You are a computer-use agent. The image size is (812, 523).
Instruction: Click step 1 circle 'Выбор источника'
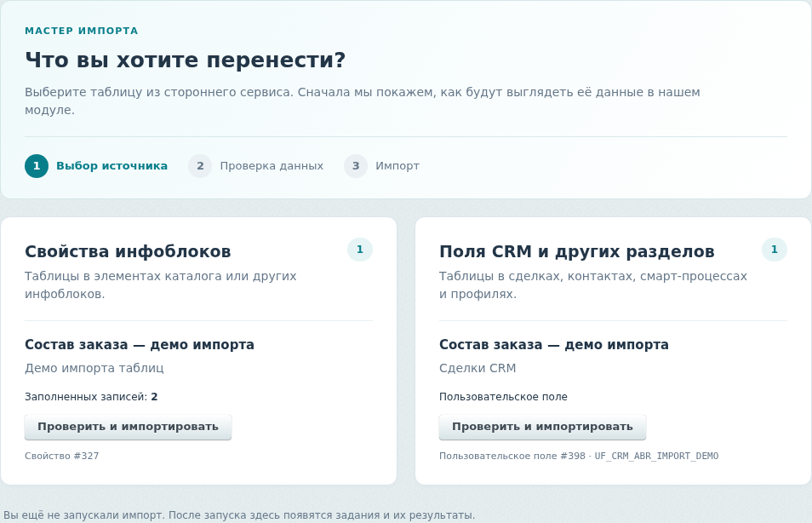pyautogui.click(x=37, y=166)
